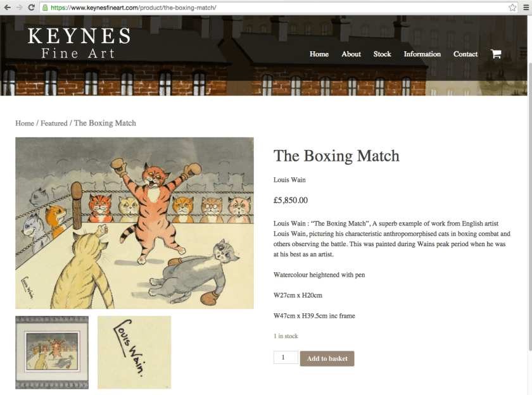
Task: Click the Keynes Fine Art logo
Action: point(79,43)
